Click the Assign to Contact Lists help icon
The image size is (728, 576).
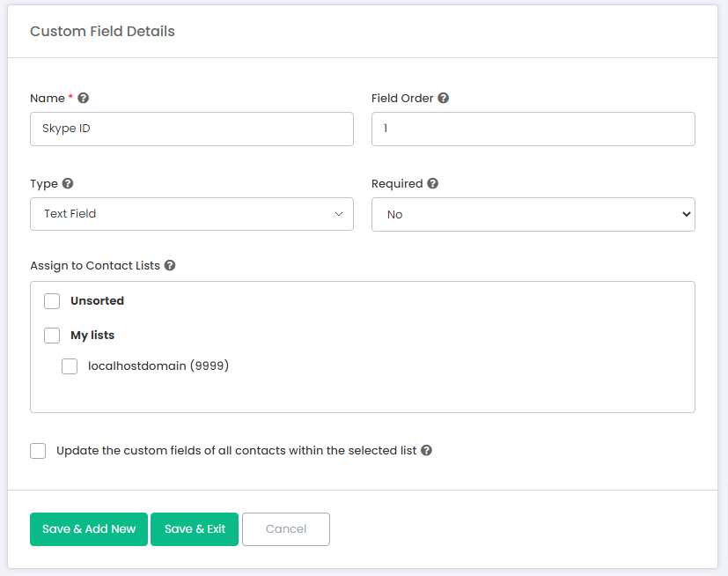point(170,265)
